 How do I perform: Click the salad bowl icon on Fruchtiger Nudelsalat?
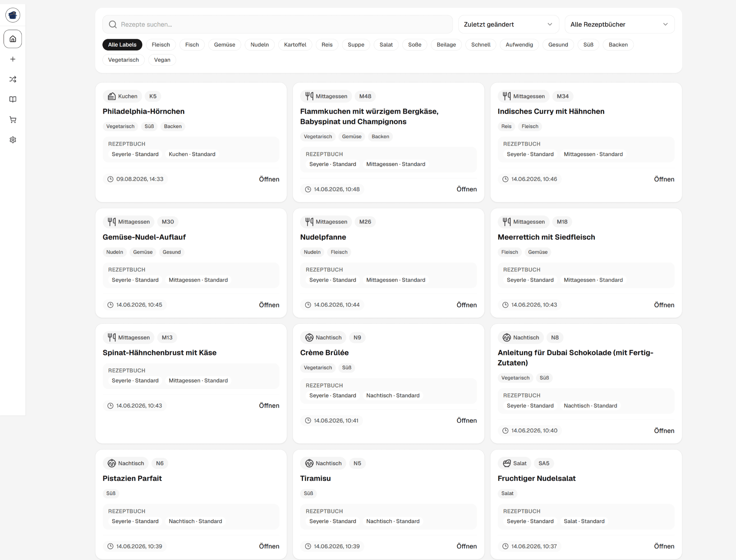click(507, 463)
